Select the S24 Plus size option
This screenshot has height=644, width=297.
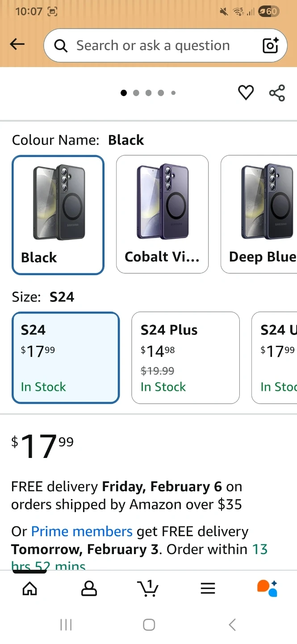[x=185, y=358]
